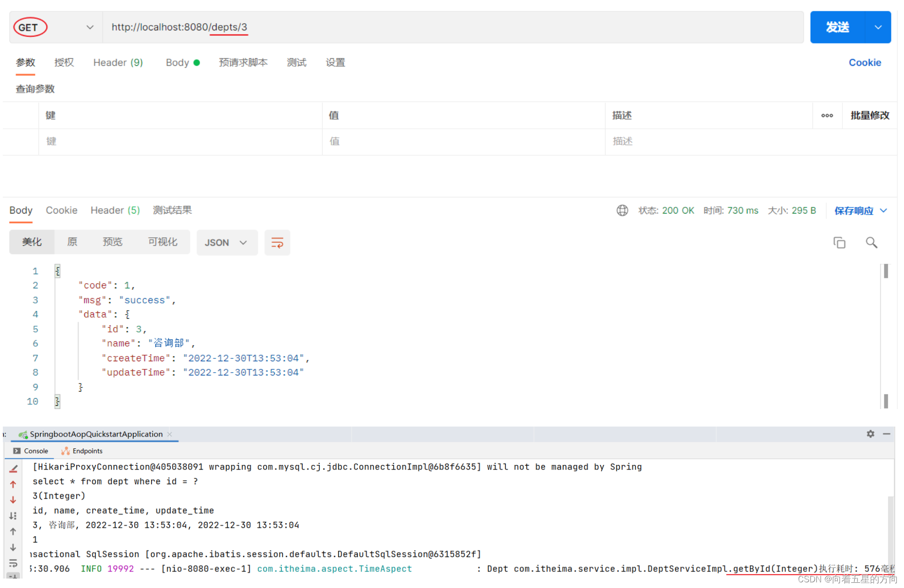Open the console settings gear icon
The image size is (904, 588).
(870, 434)
